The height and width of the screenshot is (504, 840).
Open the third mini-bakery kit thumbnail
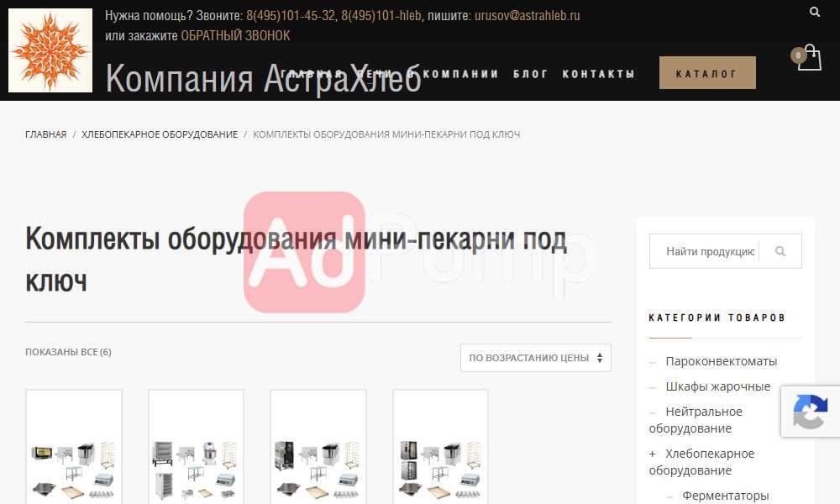tap(318, 447)
